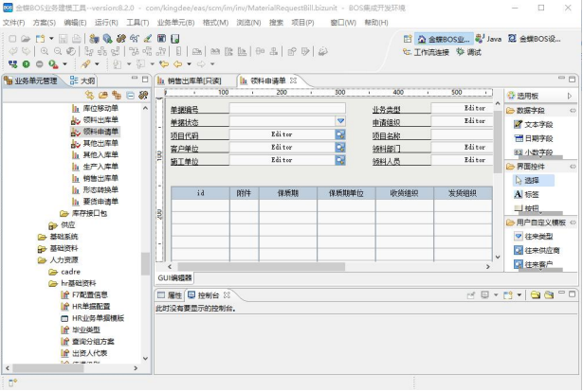Click the new wizard icon in toolbar

[x=40, y=39]
